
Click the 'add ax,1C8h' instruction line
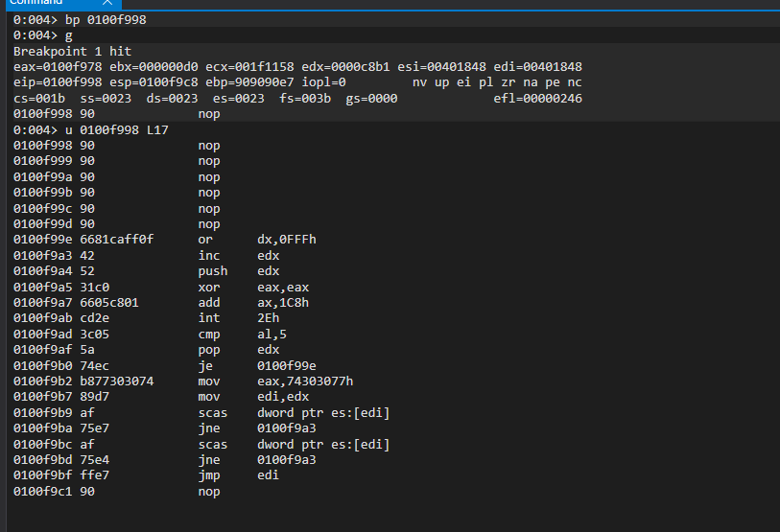coord(240,302)
